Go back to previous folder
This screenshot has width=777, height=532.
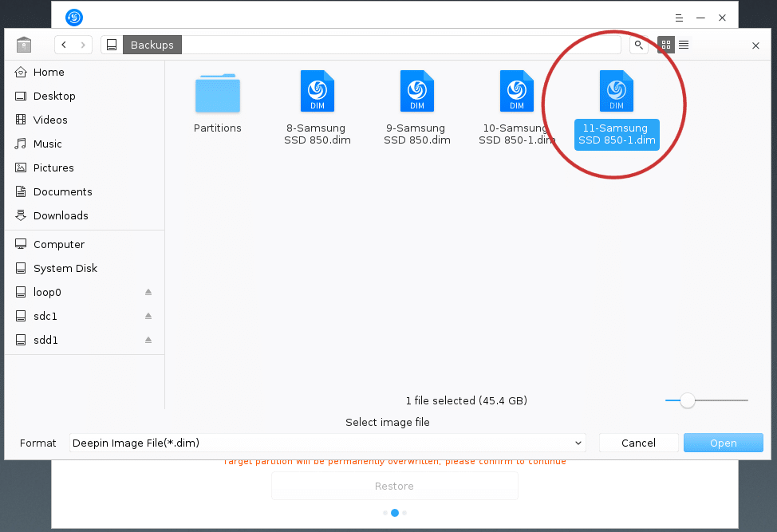(64, 45)
